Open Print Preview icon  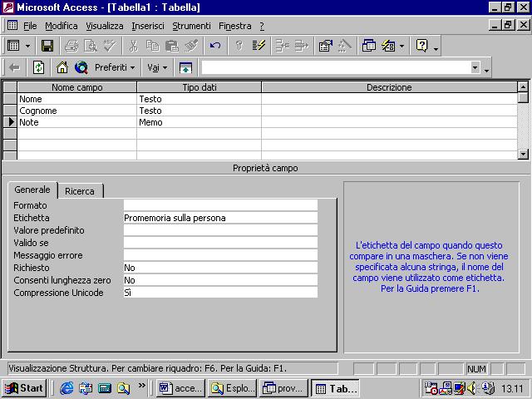91,46
